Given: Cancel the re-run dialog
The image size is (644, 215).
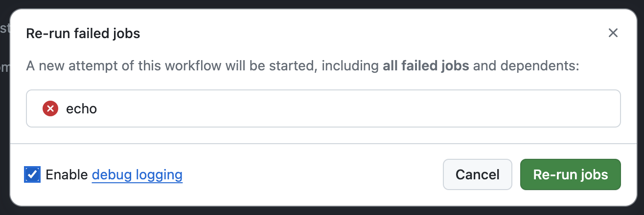Looking at the screenshot, I should [477, 174].
